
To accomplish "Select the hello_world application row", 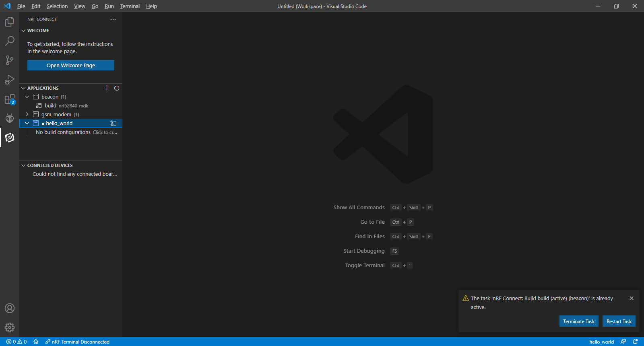I will tap(71, 124).
